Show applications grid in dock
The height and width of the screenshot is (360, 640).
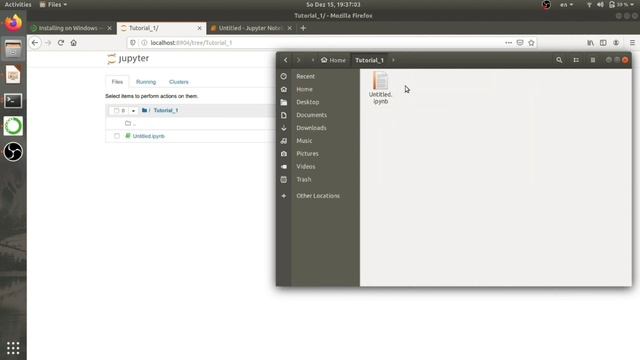tap(13, 348)
